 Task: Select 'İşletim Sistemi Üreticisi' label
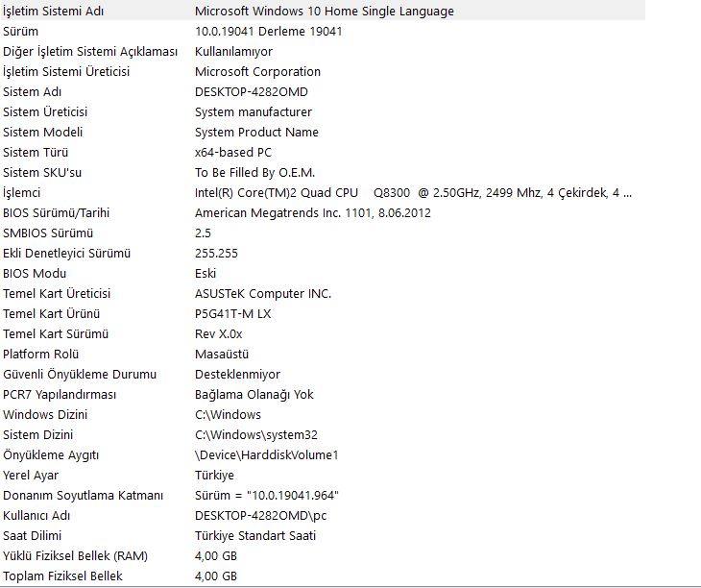66,71
